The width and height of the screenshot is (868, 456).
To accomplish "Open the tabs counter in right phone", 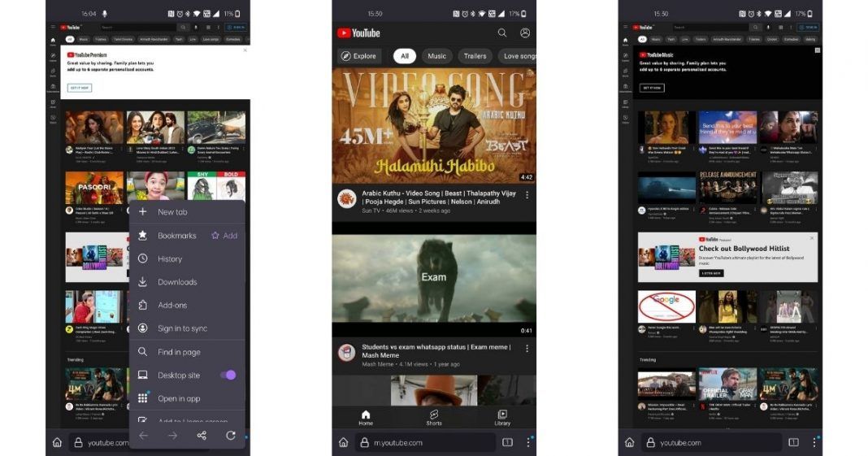I will (793, 442).
